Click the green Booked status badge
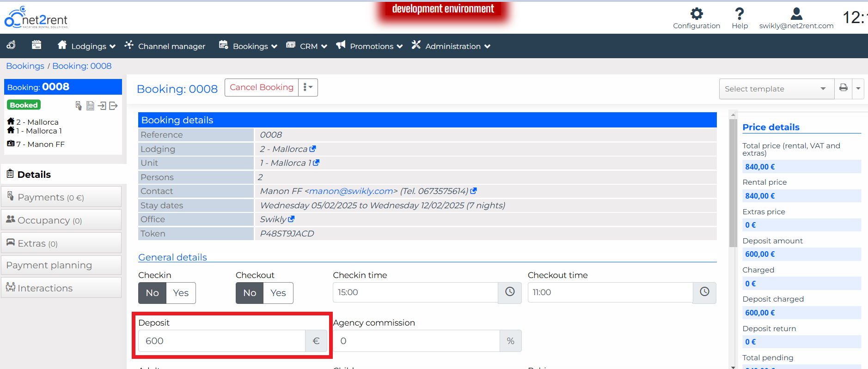This screenshot has width=868, height=369. click(x=24, y=105)
